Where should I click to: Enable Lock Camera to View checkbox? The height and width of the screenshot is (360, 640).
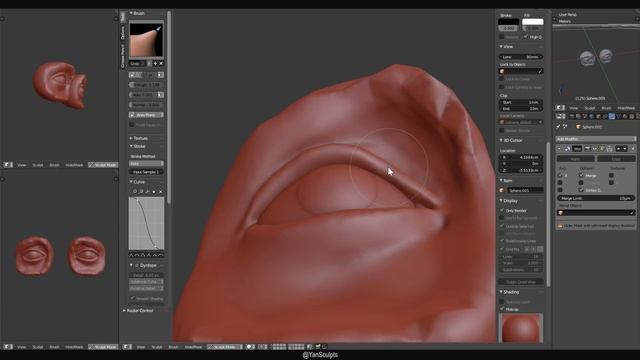502,87
